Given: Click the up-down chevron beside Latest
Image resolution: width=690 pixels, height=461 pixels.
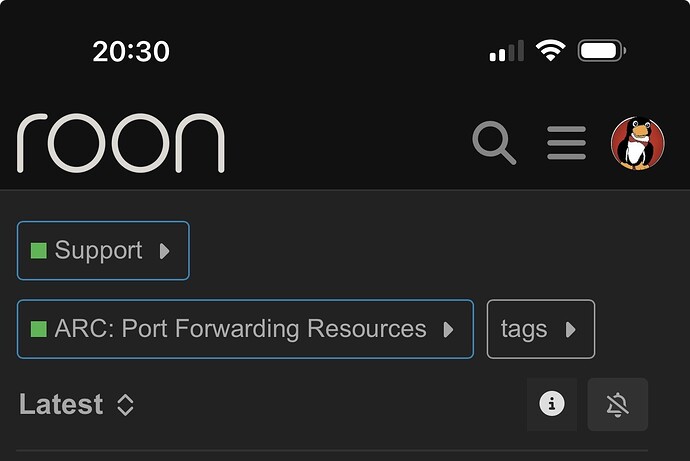Looking at the screenshot, I should point(125,405).
